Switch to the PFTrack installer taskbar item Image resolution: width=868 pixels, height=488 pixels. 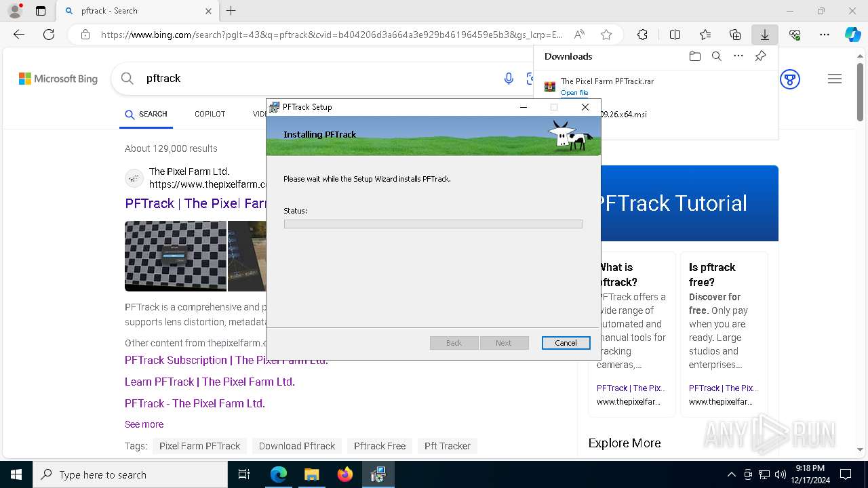pos(378,474)
